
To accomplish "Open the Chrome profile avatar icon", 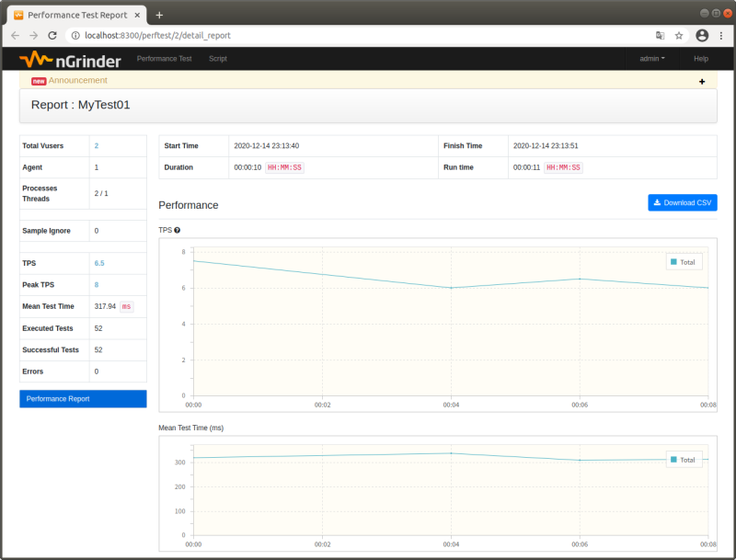I will (x=702, y=36).
